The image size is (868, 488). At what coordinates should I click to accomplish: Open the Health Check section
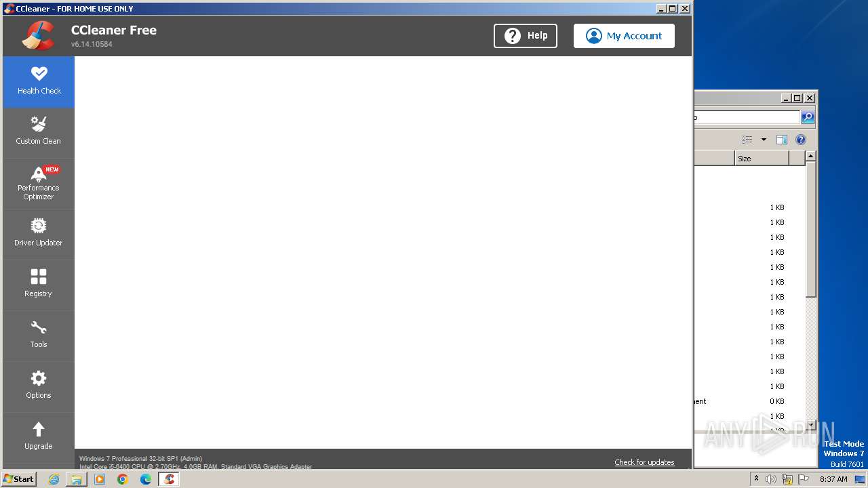click(39, 82)
